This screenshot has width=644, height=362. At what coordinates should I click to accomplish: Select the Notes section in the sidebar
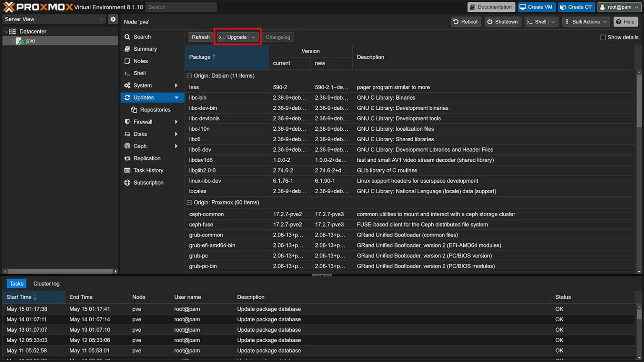pos(140,61)
